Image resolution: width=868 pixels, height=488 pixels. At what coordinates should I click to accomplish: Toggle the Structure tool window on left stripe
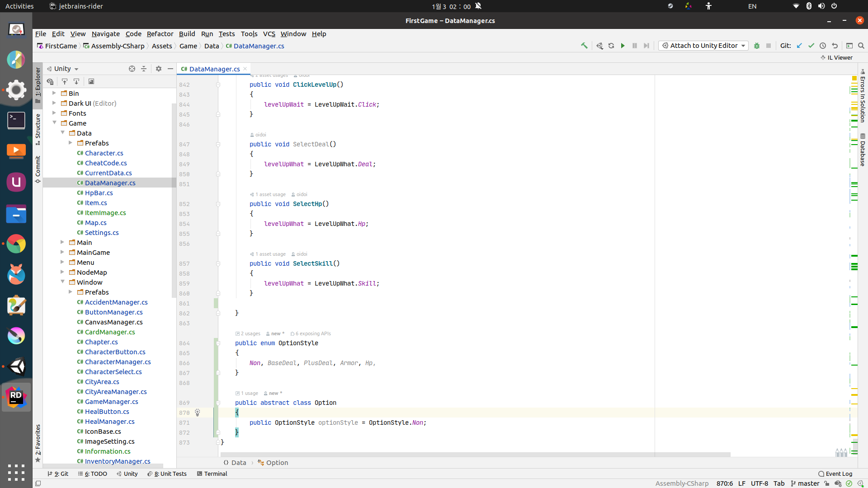click(38, 129)
